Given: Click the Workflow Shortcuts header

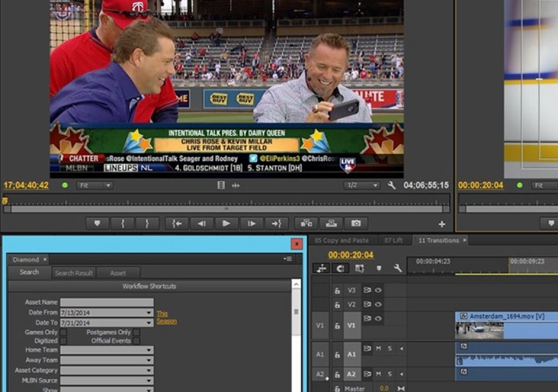Looking at the screenshot, I should (149, 286).
